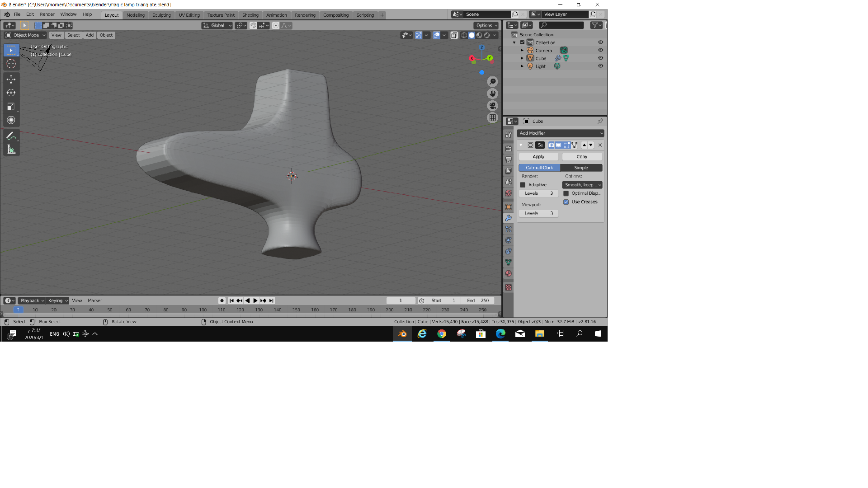This screenshot has width=868, height=488.
Task: Switch to Material Preview shading
Action: pos(479,35)
